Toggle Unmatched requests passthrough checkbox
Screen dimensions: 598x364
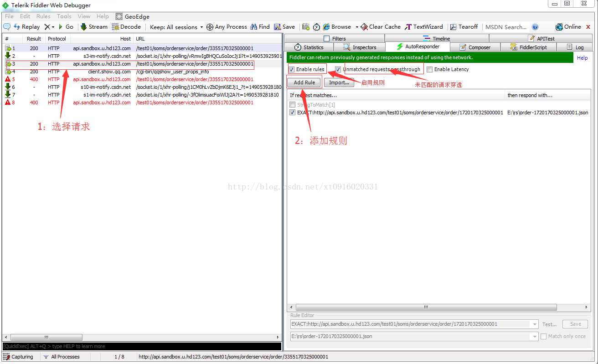(x=338, y=69)
